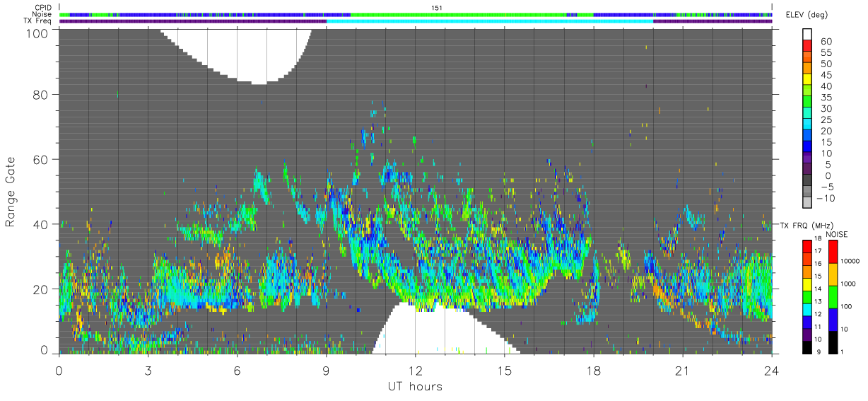The width and height of the screenshot is (868, 401).
Task: Select the 'NOISE' legend title
Action: coord(838,233)
